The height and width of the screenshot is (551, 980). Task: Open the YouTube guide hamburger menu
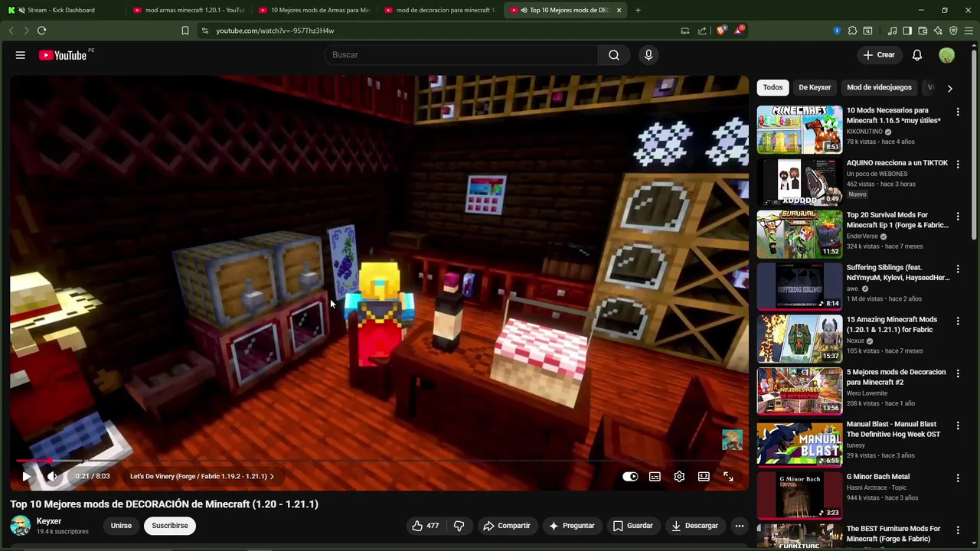pos(21,55)
